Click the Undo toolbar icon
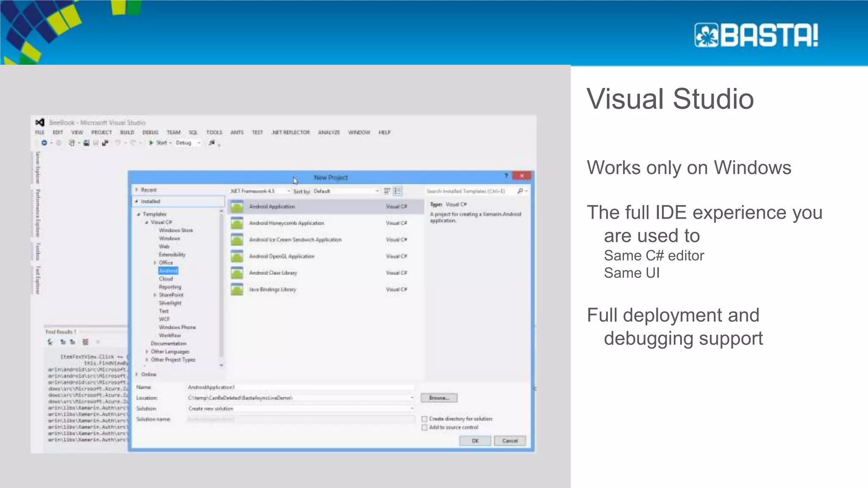The image size is (868, 488). click(118, 143)
